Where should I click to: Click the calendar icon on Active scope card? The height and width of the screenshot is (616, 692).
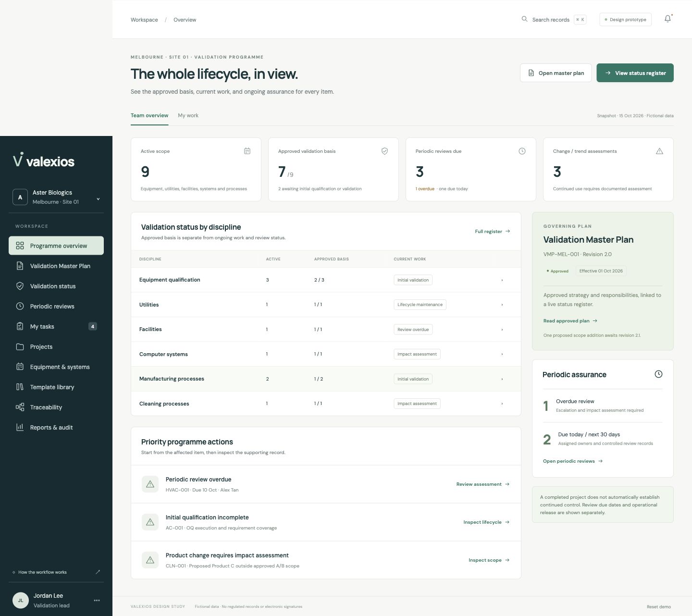(247, 151)
